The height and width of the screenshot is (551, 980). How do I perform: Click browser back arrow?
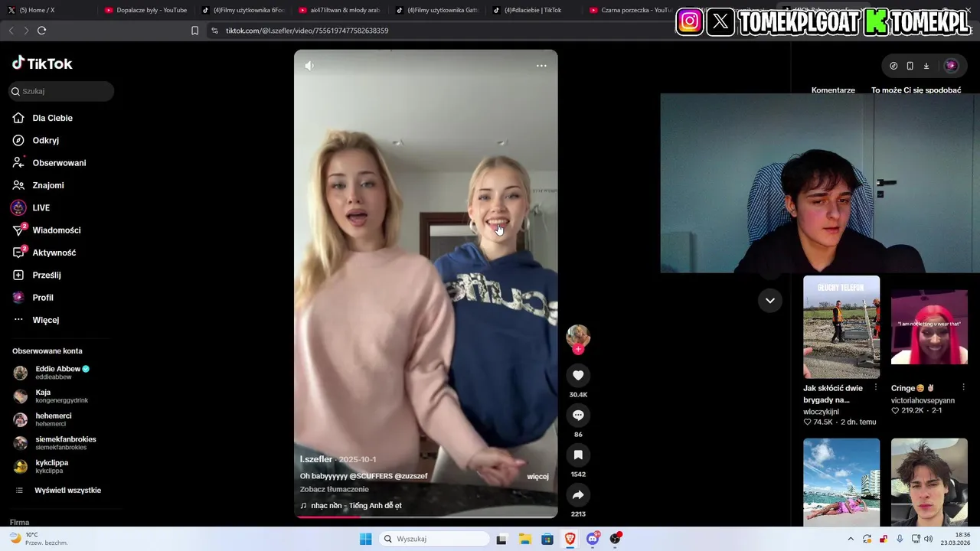[11, 31]
